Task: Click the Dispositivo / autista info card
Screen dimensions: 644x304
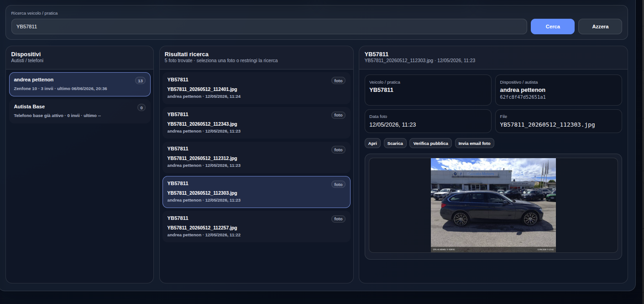Action: point(559,90)
